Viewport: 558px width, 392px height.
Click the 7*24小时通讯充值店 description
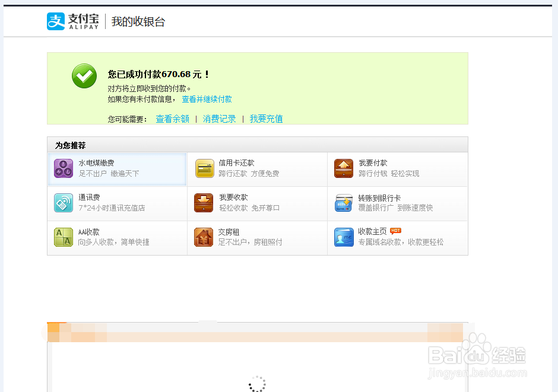click(x=112, y=208)
